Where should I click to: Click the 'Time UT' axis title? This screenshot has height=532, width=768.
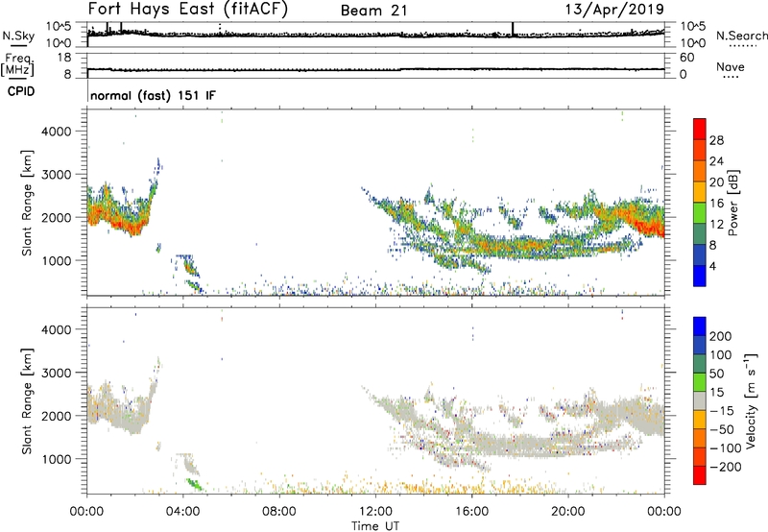[x=375, y=526]
